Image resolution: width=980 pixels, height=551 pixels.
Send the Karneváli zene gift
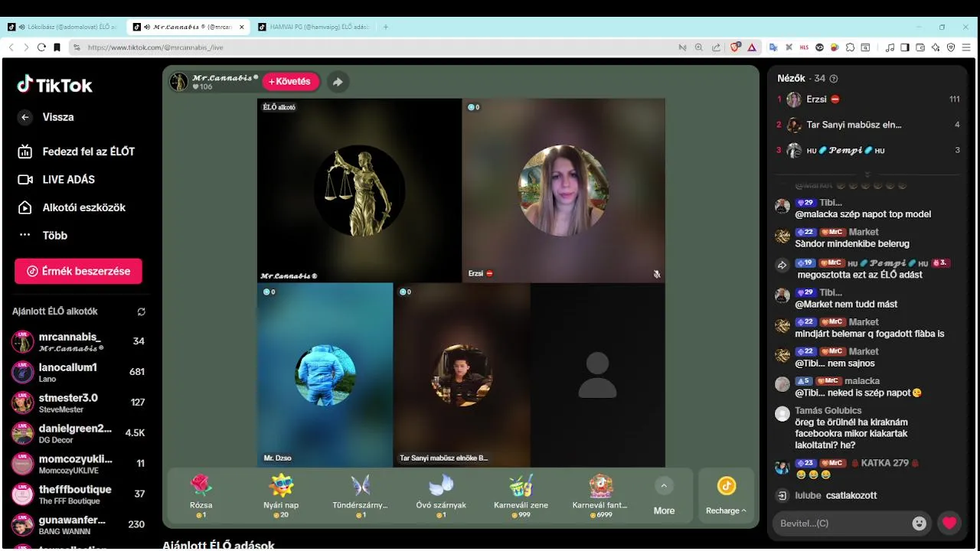point(520,495)
